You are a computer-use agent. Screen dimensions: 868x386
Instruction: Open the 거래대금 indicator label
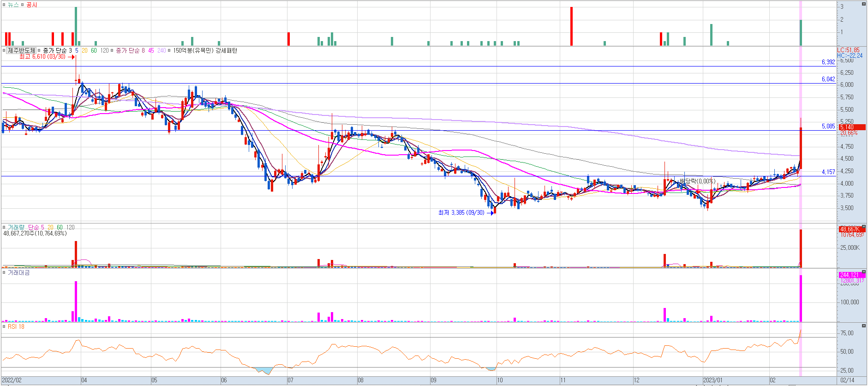point(19,273)
